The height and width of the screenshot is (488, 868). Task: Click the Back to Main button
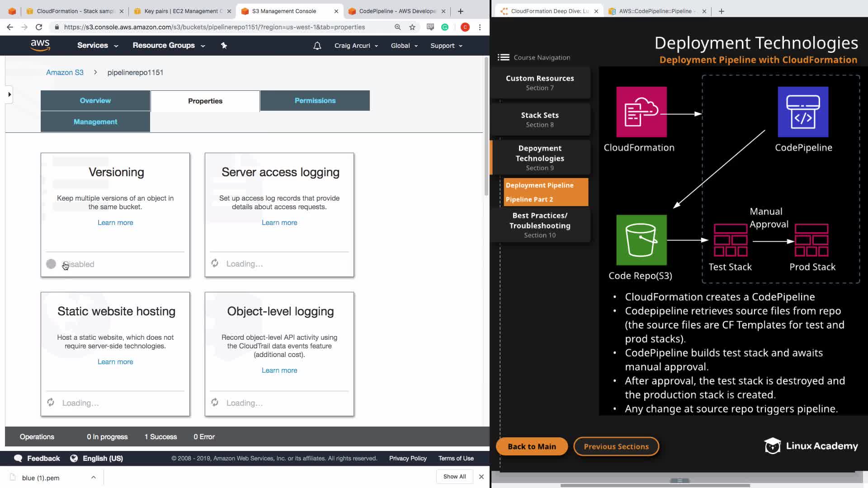[x=532, y=446]
